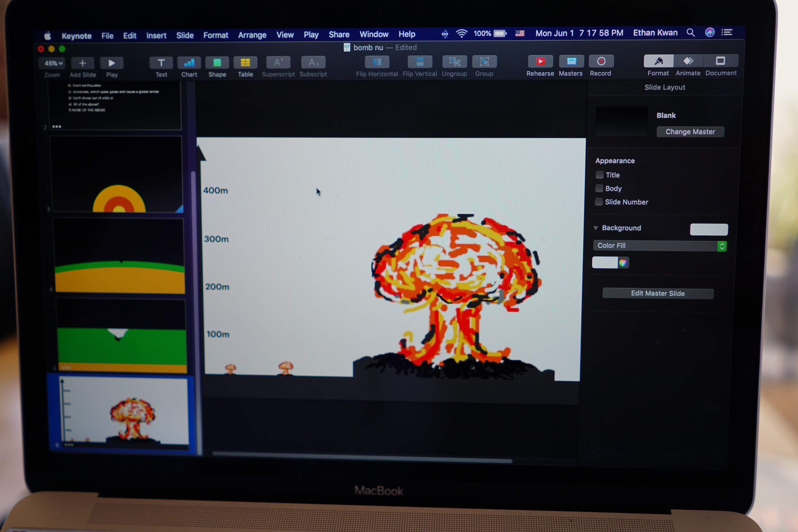
Task: Open the Color Fill dropdown
Action: coord(659,246)
